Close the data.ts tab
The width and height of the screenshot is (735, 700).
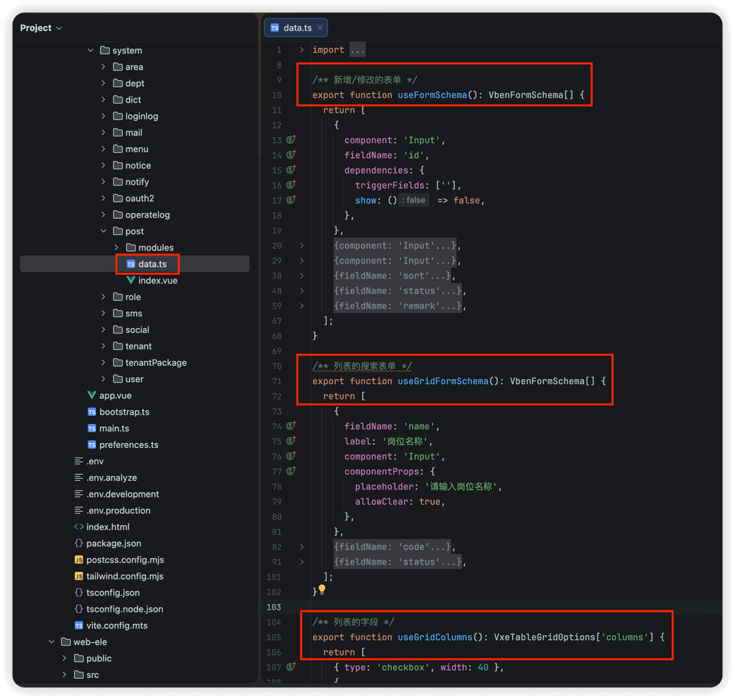(320, 28)
